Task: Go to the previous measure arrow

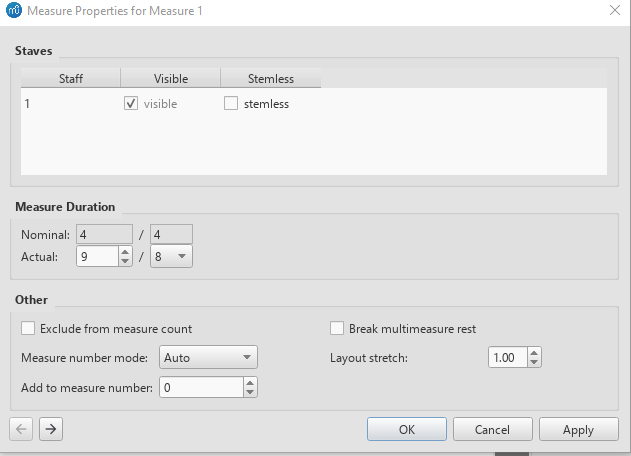Action: click(x=22, y=429)
